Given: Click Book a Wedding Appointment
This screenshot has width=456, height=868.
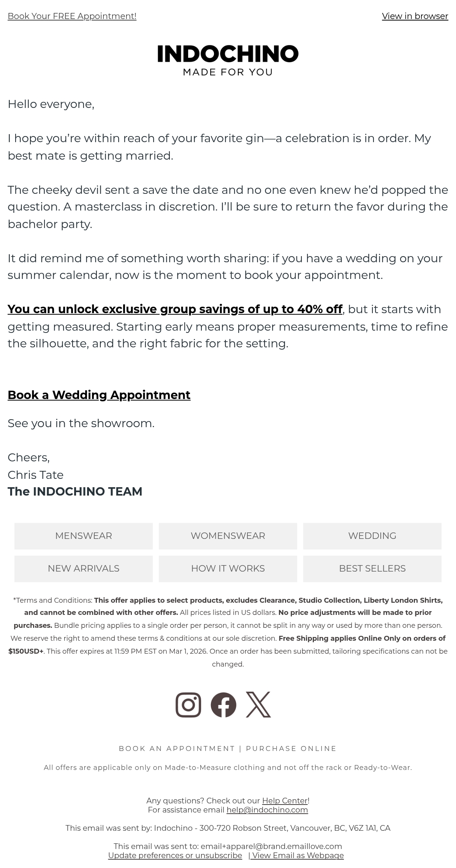Looking at the screenshot, I should (99, 395).
